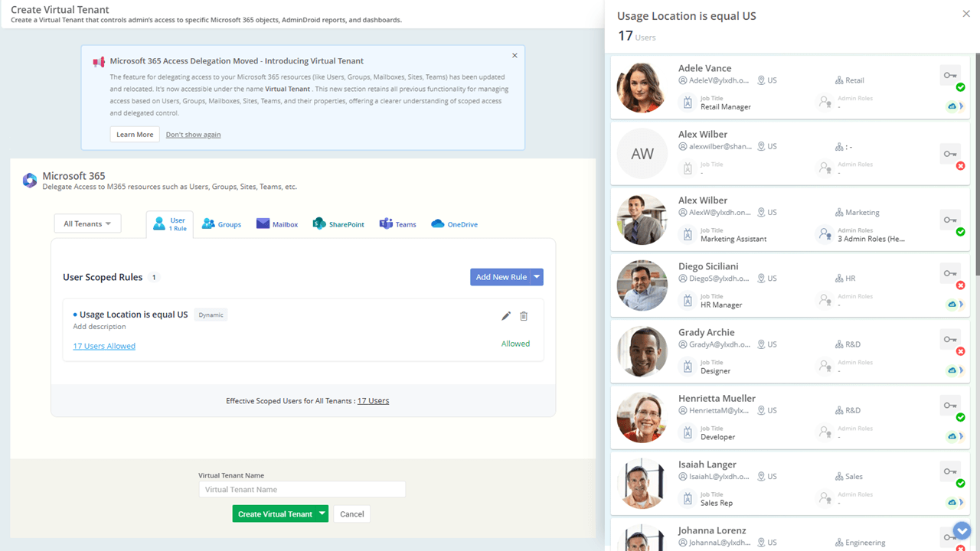Screen dimensions: 980x551
Task: Click the key icon on Adele Vance's card
Action: [950, 75]
